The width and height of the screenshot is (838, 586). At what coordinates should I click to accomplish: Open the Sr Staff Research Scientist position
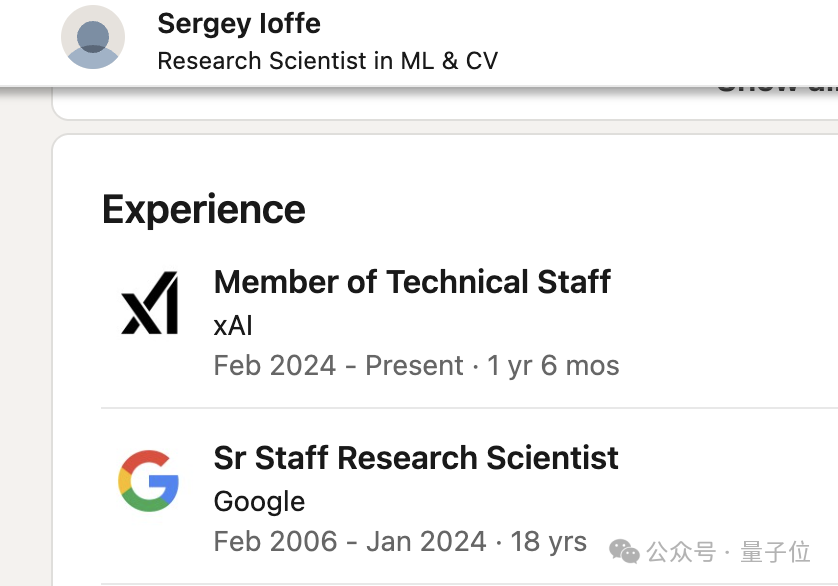pos(416,458)
